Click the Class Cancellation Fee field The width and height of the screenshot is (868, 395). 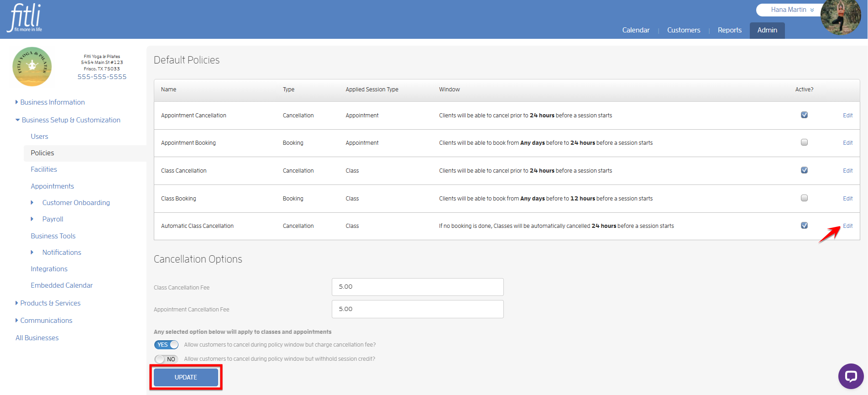[418, 287]
